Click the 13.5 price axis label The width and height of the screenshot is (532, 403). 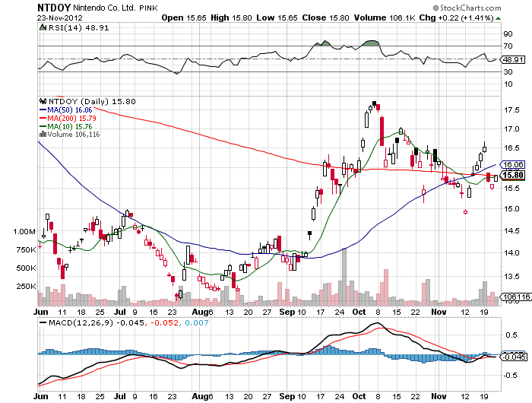pyautogui.click(x=511, y=276)
